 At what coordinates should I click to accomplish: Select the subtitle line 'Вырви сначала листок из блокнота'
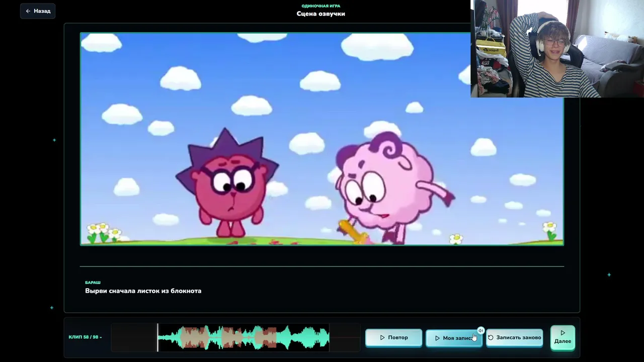[143, 291]
